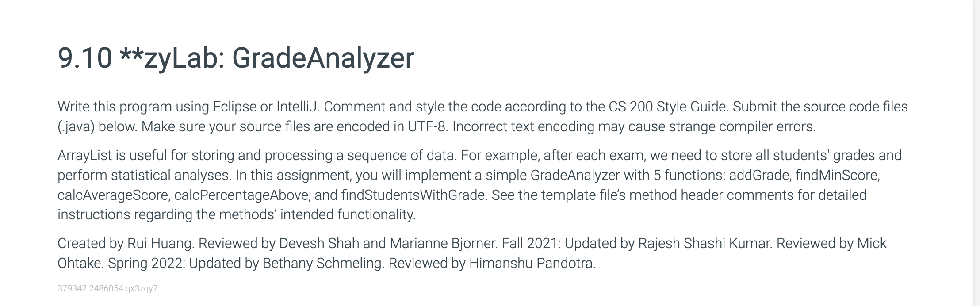
Task: Click the 'findMinScore' function name
Action: click(x=837, y=176)
